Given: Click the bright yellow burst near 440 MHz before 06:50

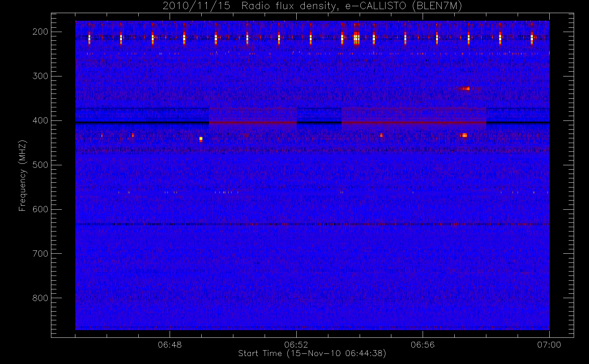Looking at the screenshot, I should 201,139.
